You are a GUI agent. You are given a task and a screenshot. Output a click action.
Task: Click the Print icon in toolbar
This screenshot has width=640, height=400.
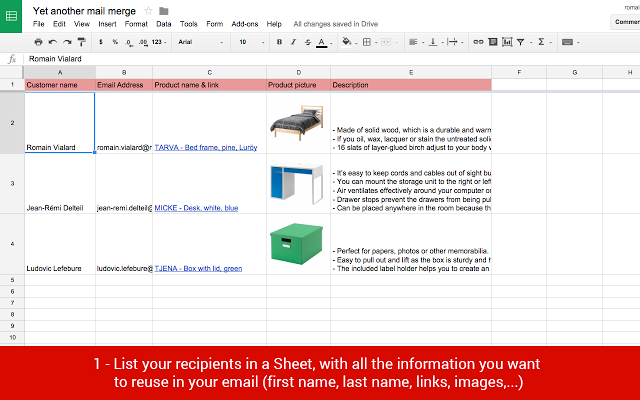pos(38,42)
